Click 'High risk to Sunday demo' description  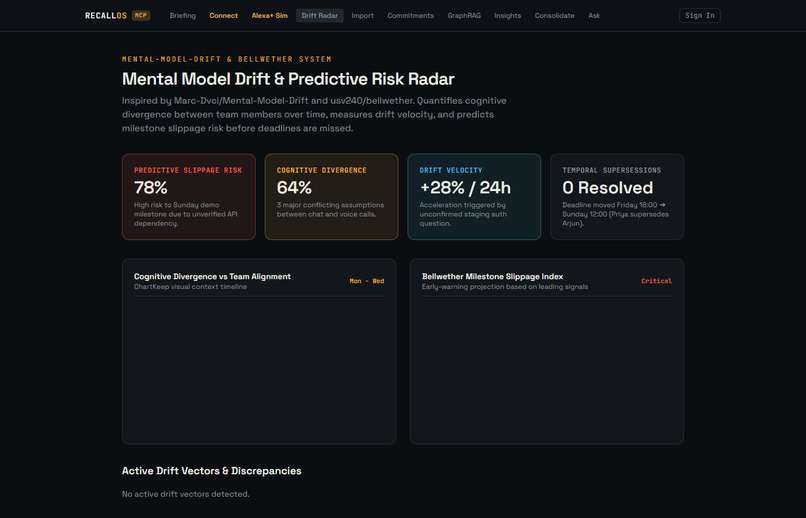coord(186,214)
